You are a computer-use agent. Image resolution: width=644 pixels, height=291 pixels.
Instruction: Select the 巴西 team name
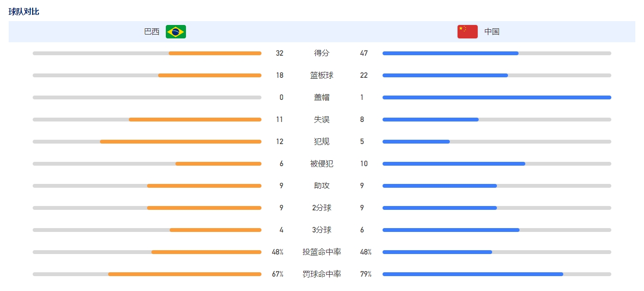[152, 32]
